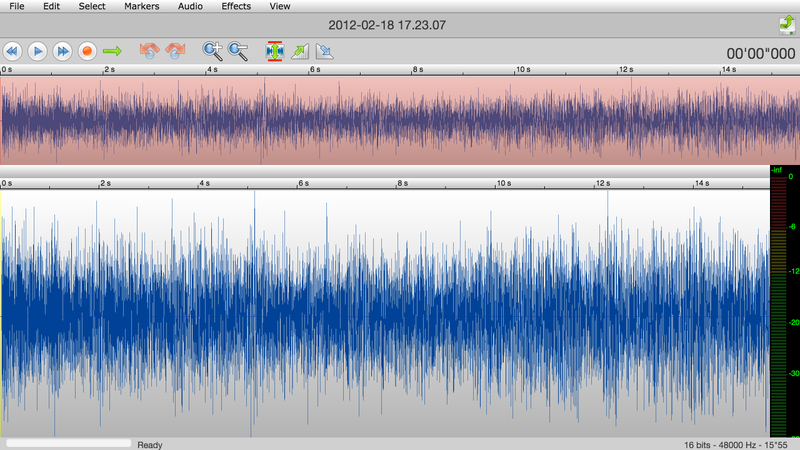
Task: Start recording with the orange record button
Action: [x=87, y=52]
